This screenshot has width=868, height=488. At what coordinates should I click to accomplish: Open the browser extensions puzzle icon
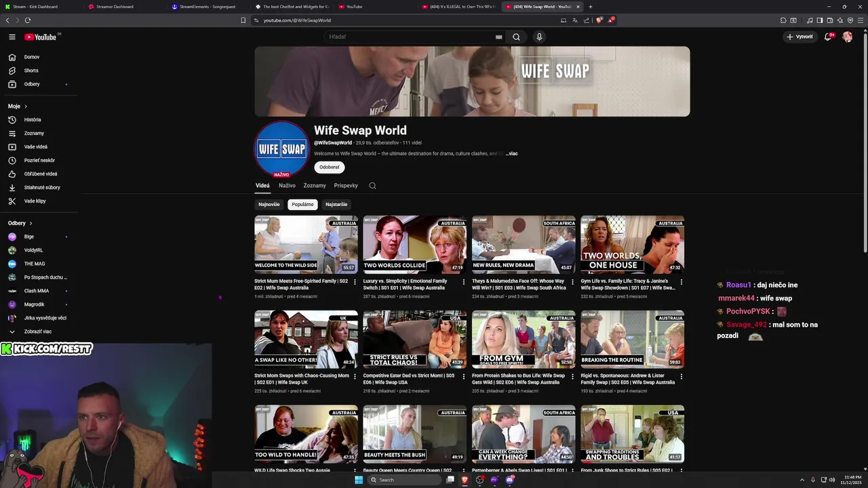[x=783, y=20]
